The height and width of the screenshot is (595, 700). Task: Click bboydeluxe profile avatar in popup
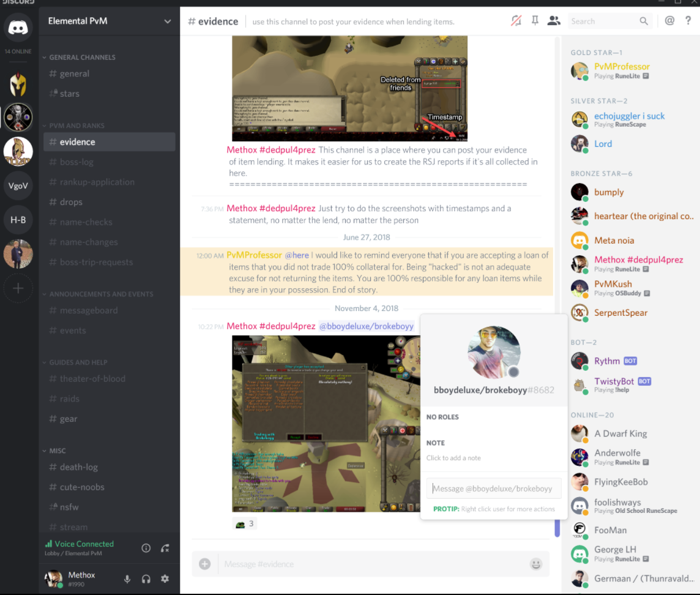494,353
